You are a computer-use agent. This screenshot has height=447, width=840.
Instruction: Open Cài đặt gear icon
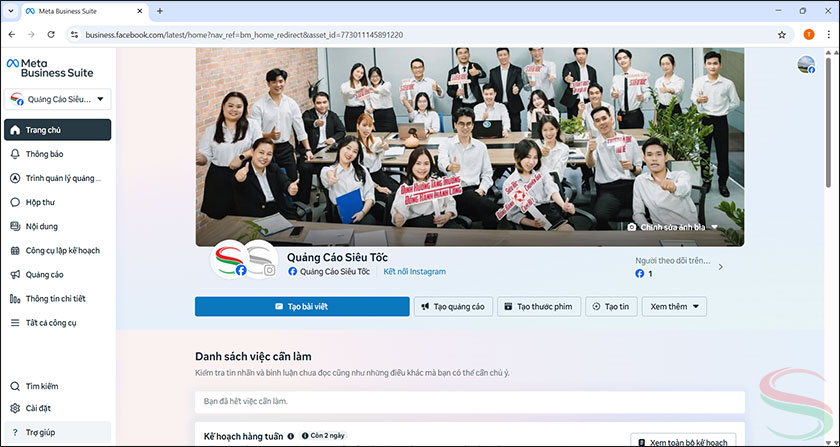coord(15,408)
